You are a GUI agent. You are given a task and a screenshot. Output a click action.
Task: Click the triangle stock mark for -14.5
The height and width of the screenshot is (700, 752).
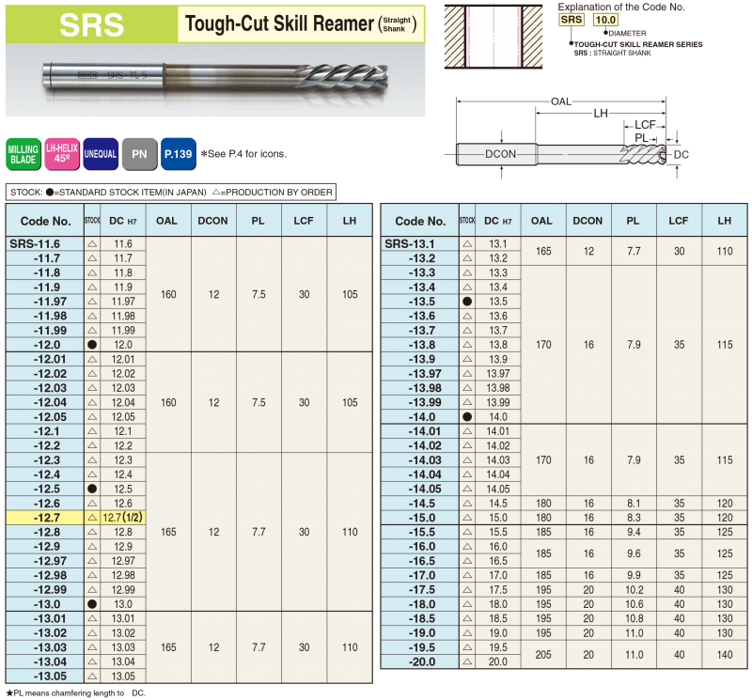click(467, 504)
